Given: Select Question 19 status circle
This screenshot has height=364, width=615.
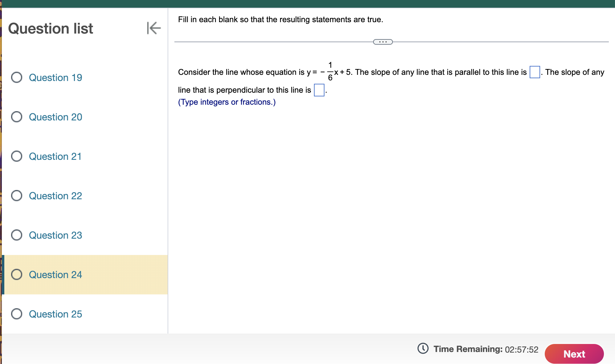Looking at the screenshot, I should [x=17, y=77].
